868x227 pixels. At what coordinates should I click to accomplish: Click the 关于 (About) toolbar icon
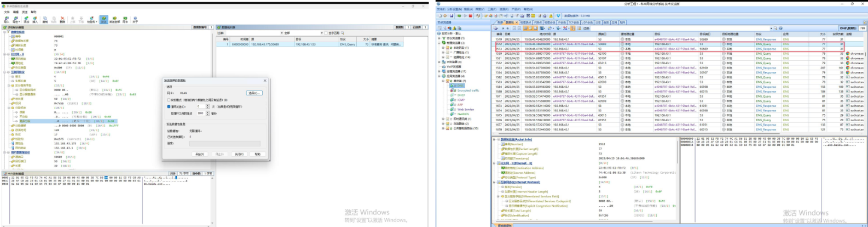coord(135,19)
